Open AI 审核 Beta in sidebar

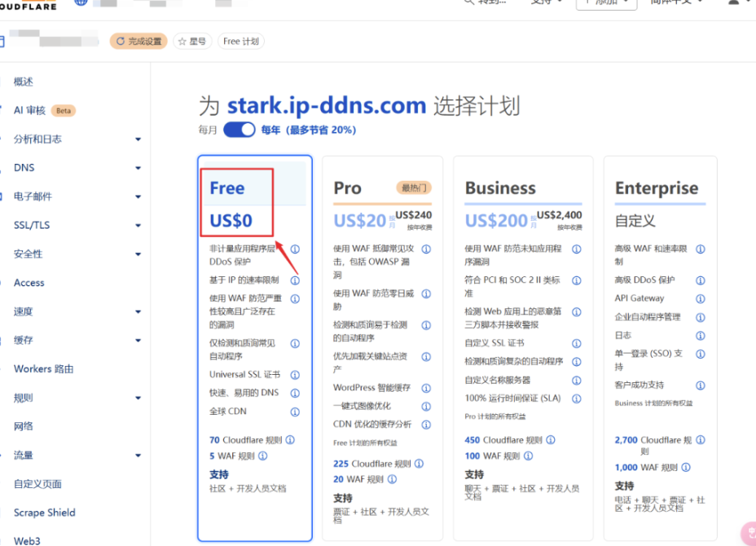click(44, 111)
